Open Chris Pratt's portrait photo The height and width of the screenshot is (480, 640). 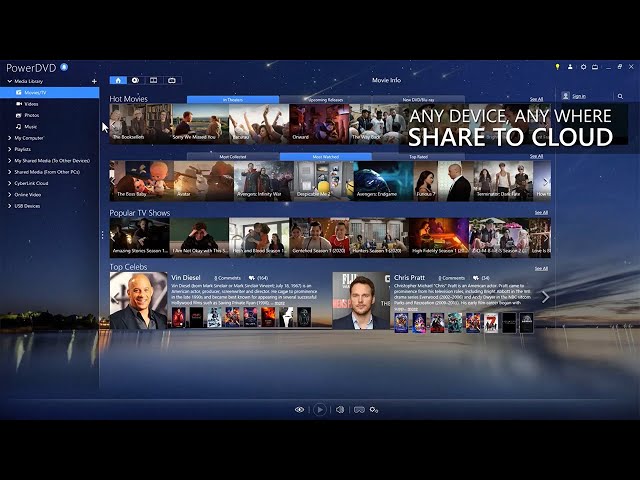(x=361, y=300)
